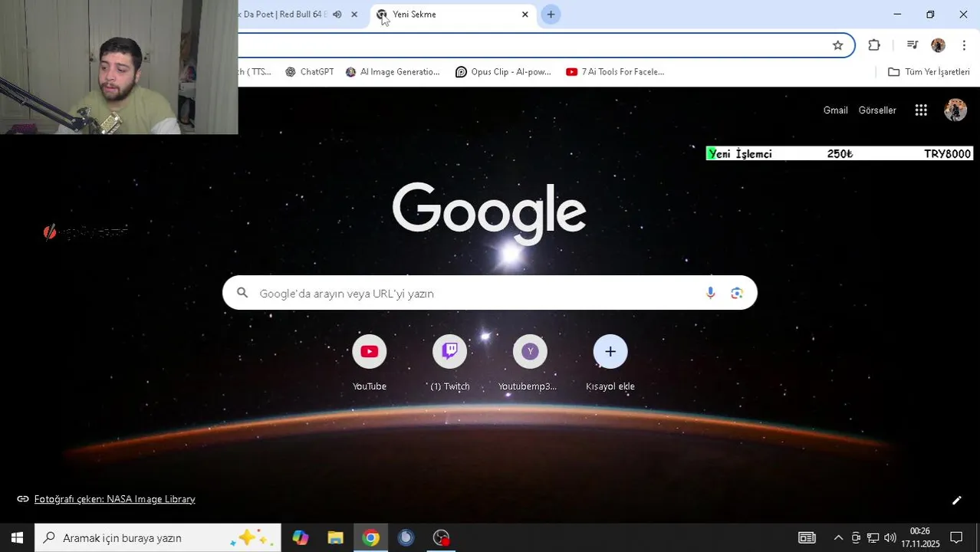Close the Yeni Sekme tab
Screen dimensions: 980x552
pos(525,15)
